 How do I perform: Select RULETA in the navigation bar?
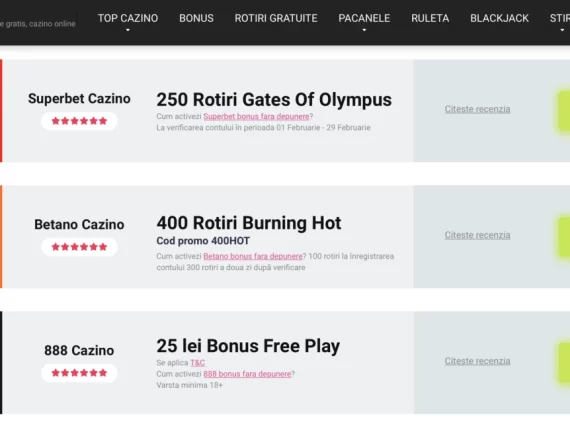(430, 18)
